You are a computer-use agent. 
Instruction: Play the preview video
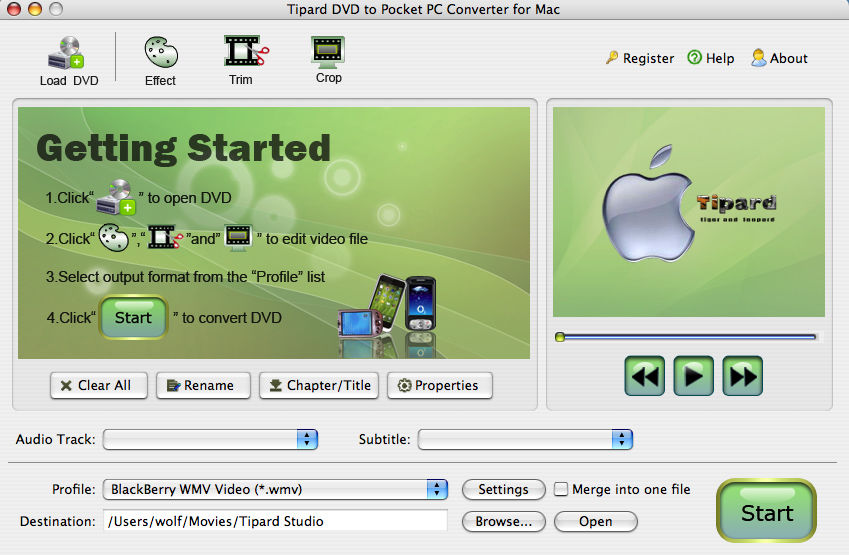point(694,376)
